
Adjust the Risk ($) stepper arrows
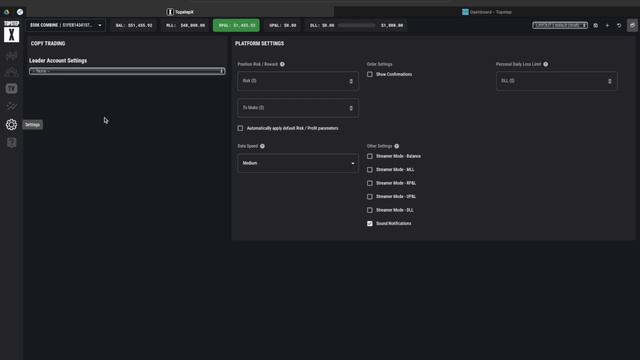click(x=351, y=81)
